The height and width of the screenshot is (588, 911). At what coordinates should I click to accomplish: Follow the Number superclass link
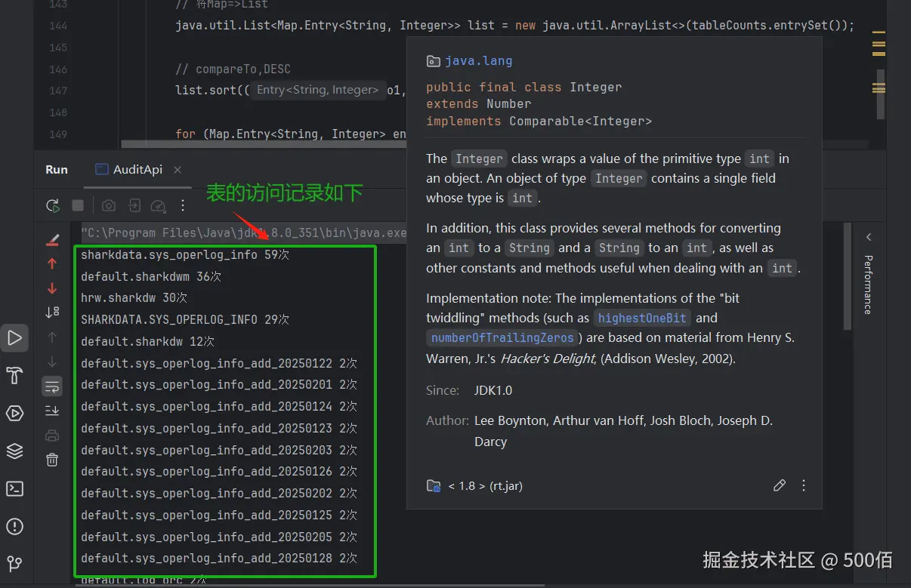click(x=508, y=104)
